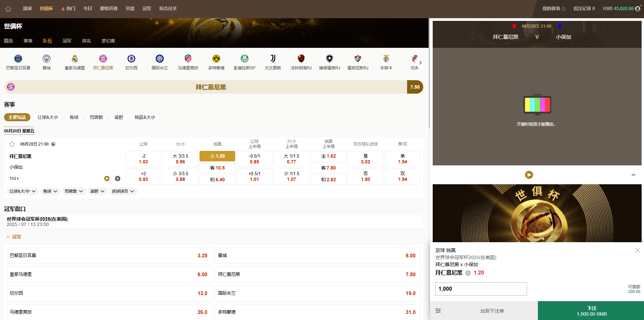Toggle the selected 主 1.20 odds

click(217, 156)
